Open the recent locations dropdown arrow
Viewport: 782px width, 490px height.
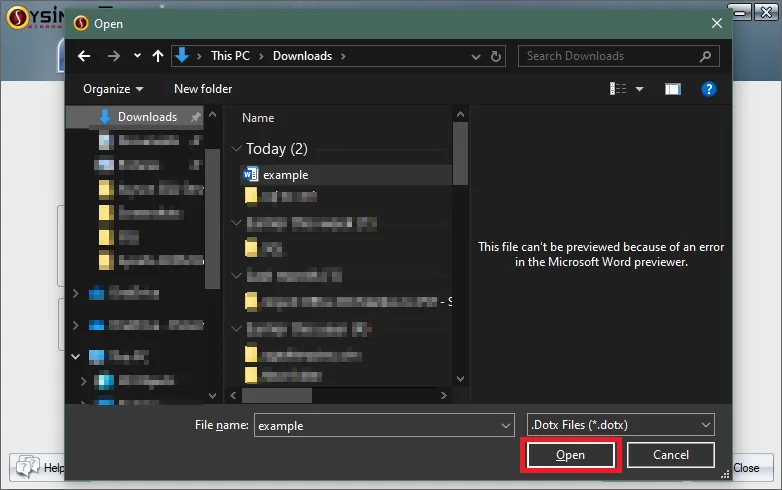pyautogui.click(x=137, y=56)
